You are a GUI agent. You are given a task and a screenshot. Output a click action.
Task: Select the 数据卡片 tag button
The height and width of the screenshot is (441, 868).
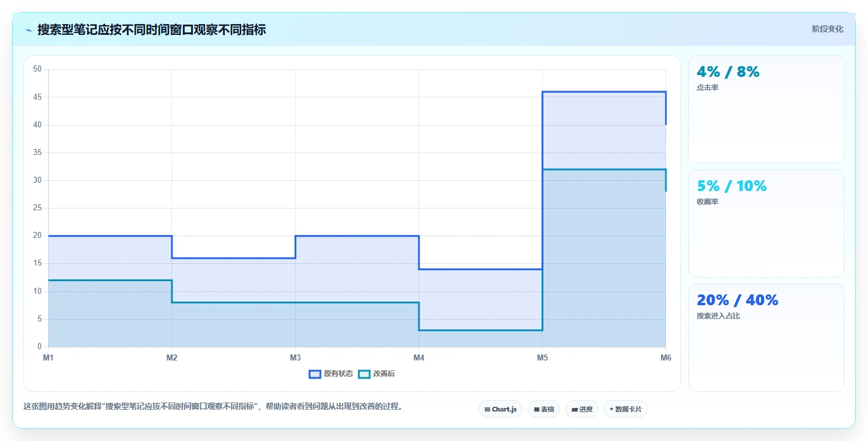coord(626,409)
